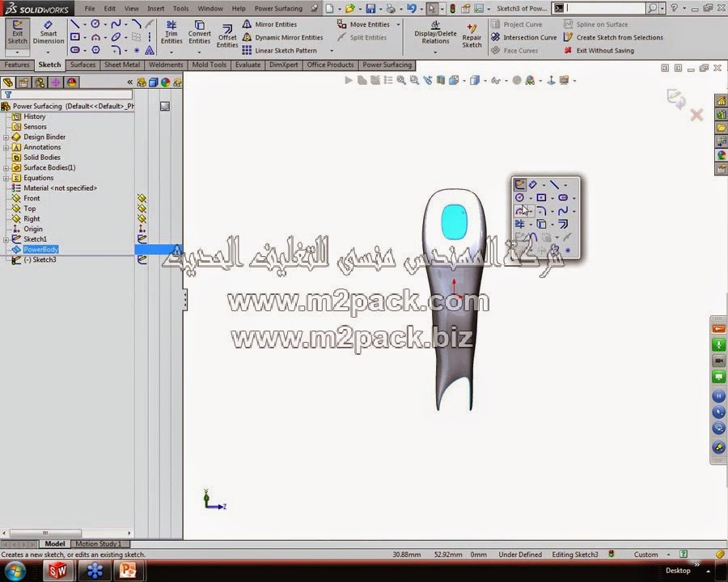
Task: Select the Straight Slot tool in the ribbon
Action: pyautogui.click(x=74, y=49)
